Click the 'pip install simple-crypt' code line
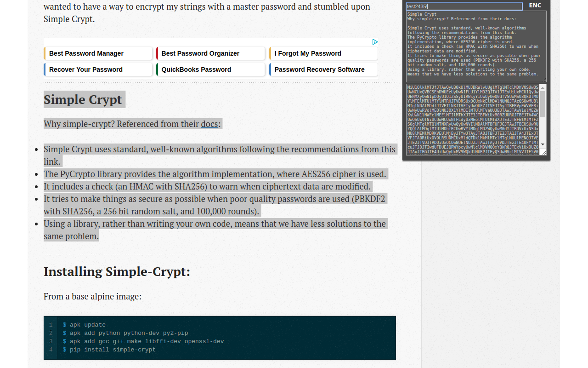Screen dimensions: 588x368 [109, 350]
